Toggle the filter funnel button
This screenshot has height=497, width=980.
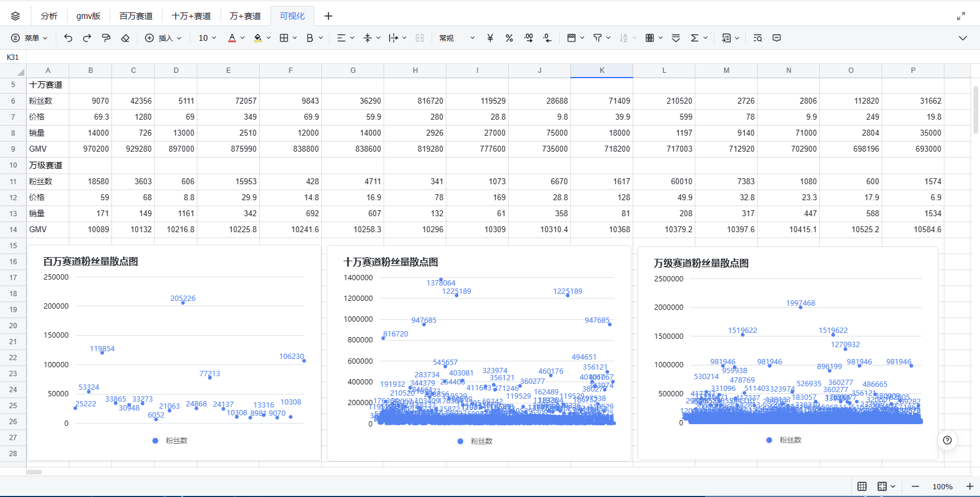(598, 38)
